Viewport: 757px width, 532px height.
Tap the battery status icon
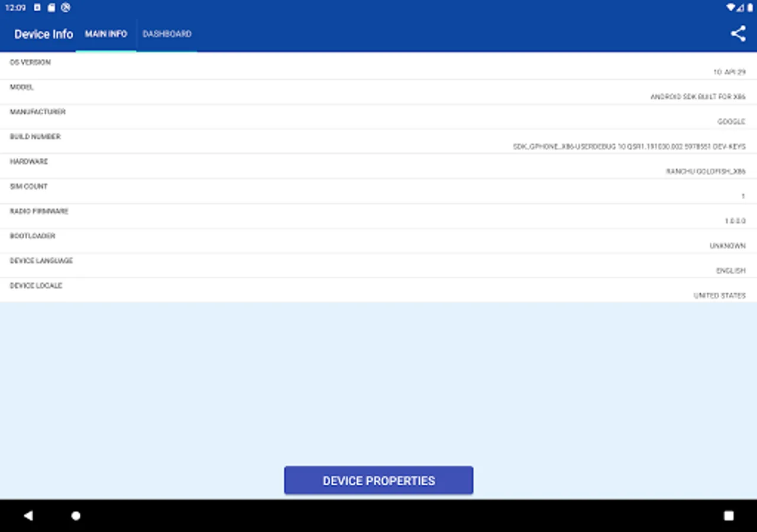pyautogui.click(x=750, y=8)
